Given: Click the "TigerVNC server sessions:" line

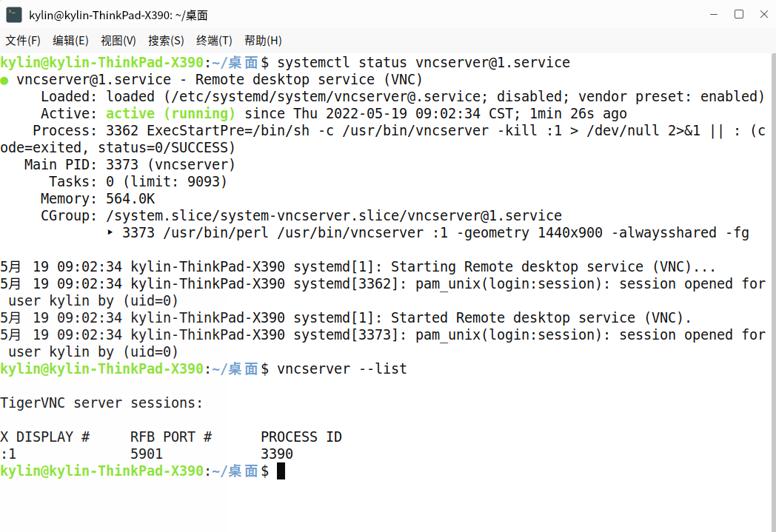Looking at the screenshot, I should [x=101, y=403].
